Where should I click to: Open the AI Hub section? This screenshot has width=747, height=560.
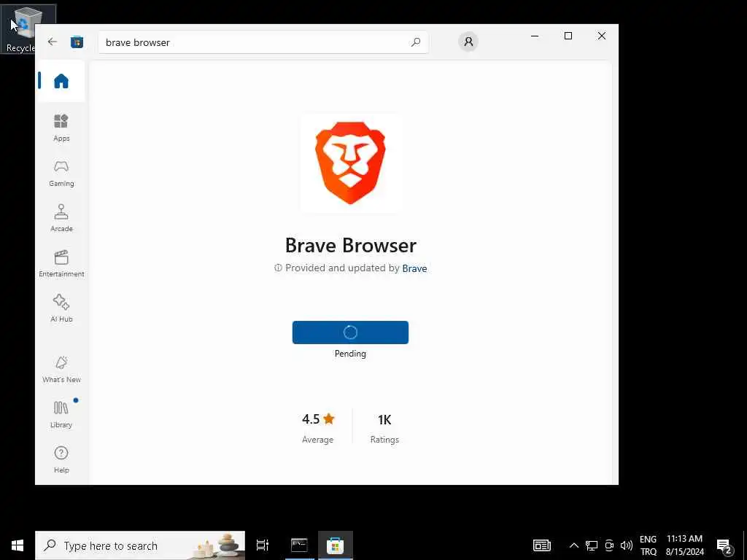coord(61,309)
